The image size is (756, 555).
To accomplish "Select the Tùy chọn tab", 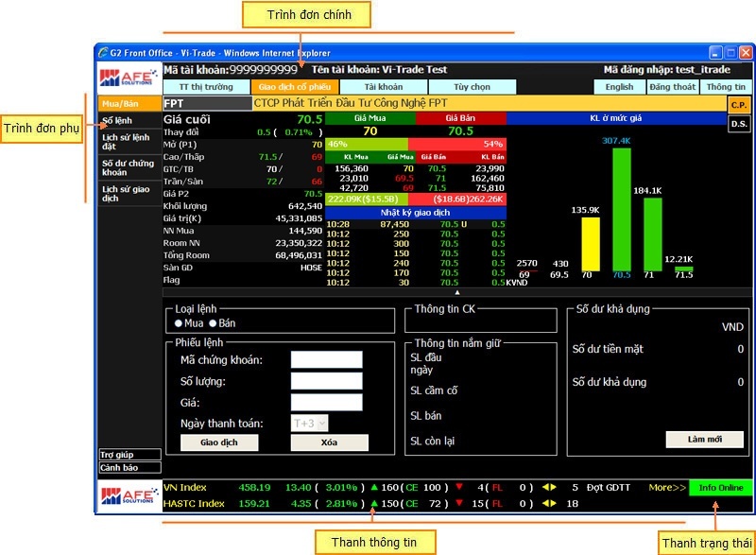I will (472, 87).
